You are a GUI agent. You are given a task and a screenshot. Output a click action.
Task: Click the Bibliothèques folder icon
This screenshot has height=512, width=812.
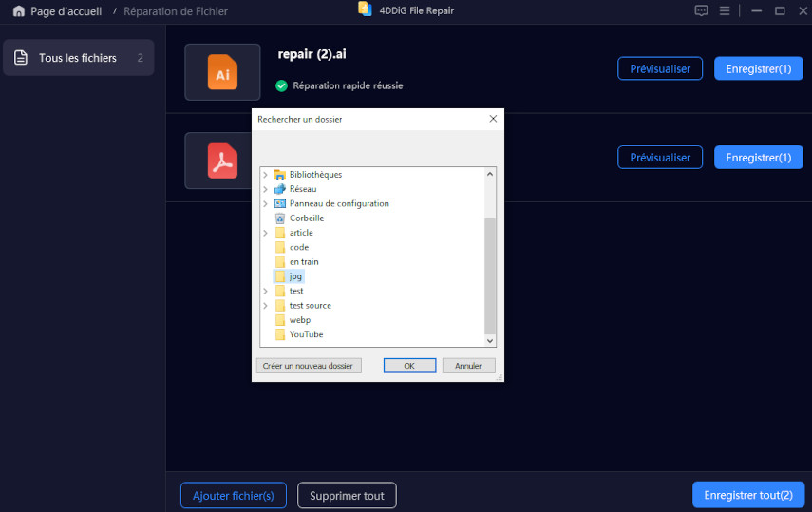(x=280, y=175)
